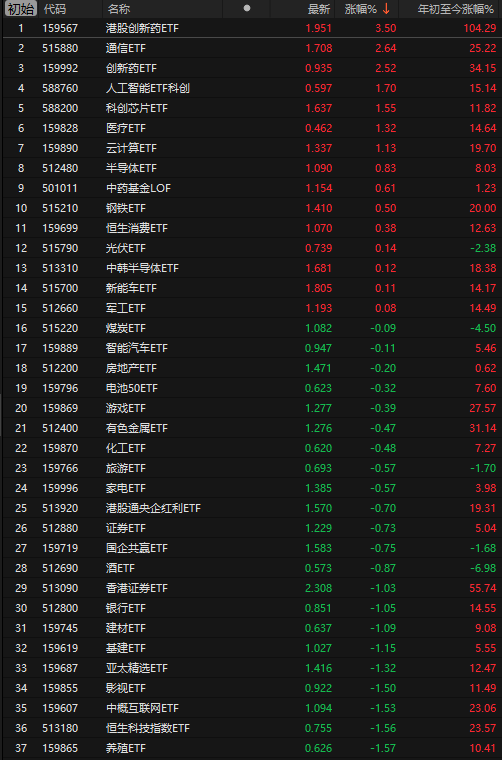Open the 中药基金LOF row

(251, 188)
